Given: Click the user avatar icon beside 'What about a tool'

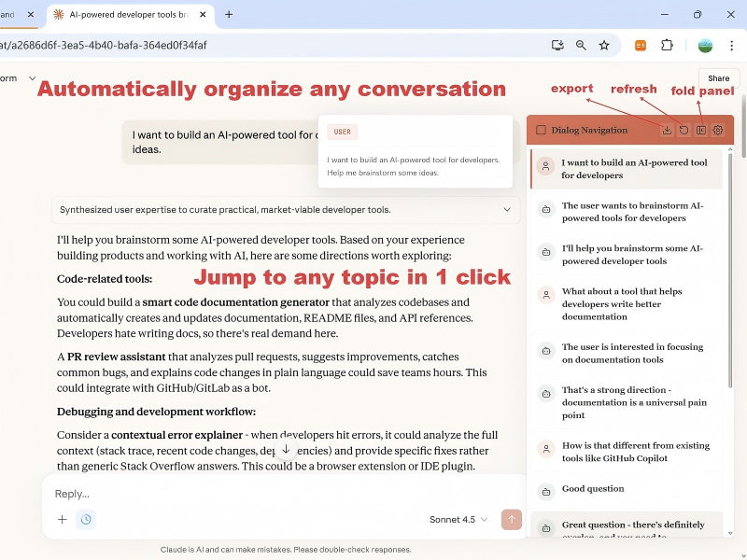Looking at the screenshot, I should point(546,295).
